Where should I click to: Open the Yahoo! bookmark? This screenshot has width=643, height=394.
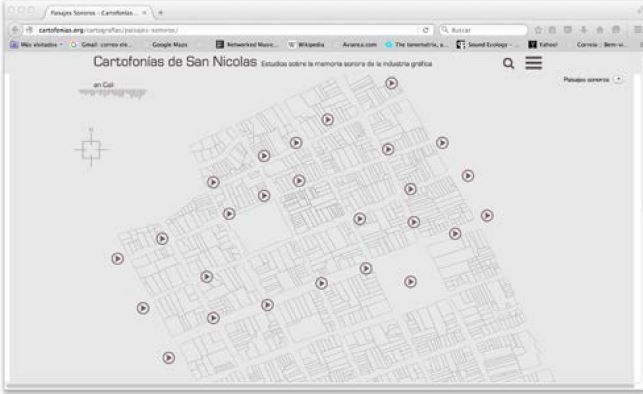point(543,45)
